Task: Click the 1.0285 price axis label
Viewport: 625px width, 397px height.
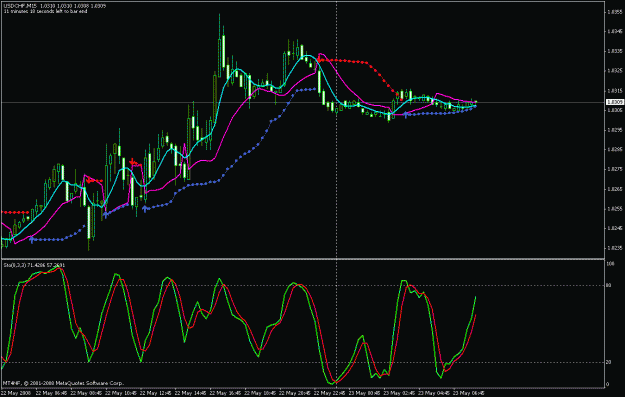Action: pos(614,149)
